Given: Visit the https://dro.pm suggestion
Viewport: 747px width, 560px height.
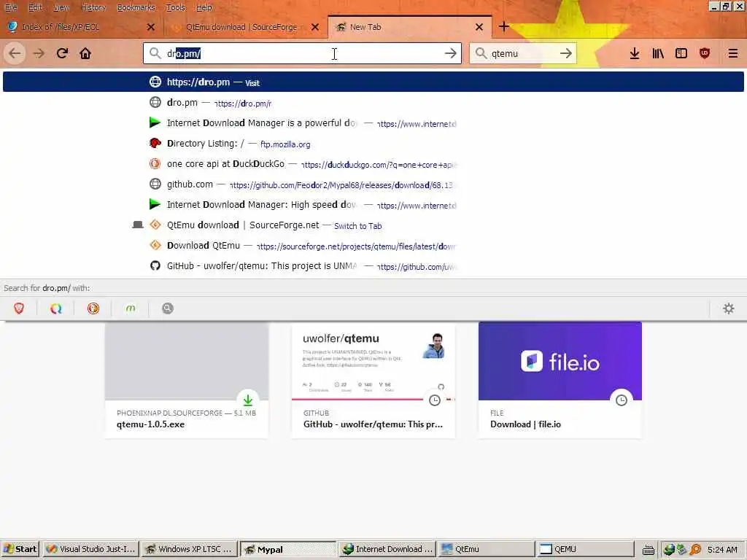Looking at the screenshot, I should coord(373,82).
